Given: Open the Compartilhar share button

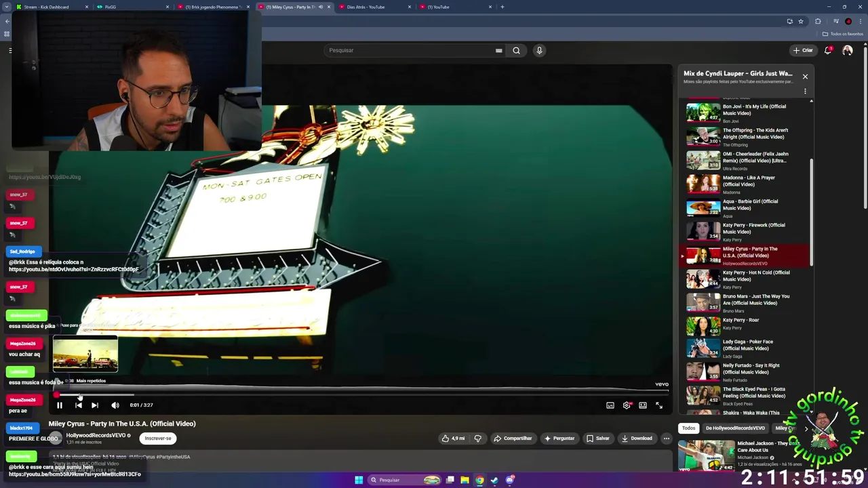Looking at the screenshot, I should click(513, 439).
